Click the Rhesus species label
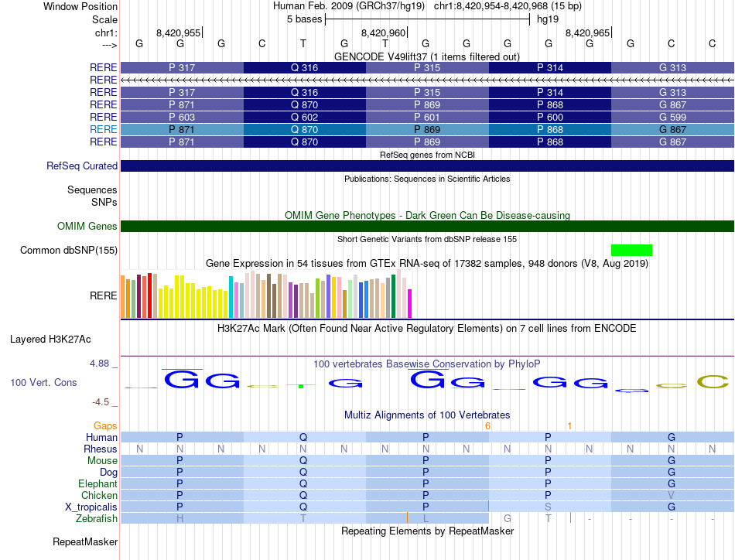735x560 pixels. tap(101, 449)
